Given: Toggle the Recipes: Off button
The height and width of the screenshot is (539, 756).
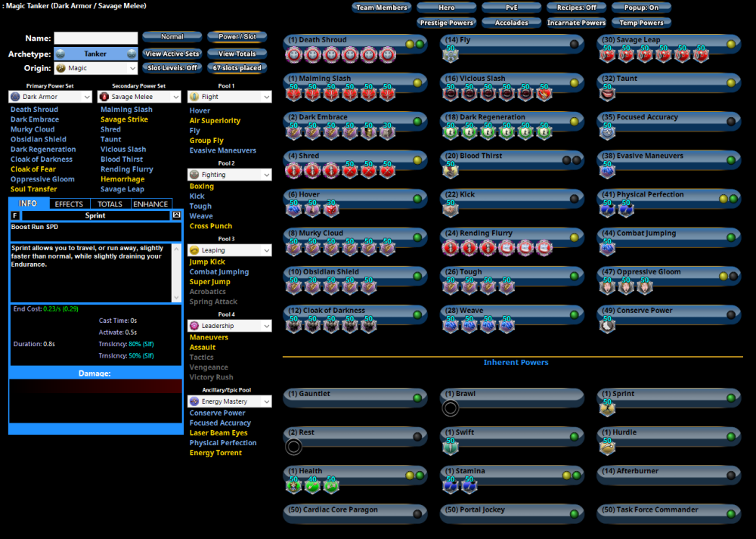Looking at the screenshot, I should point(577,8).
